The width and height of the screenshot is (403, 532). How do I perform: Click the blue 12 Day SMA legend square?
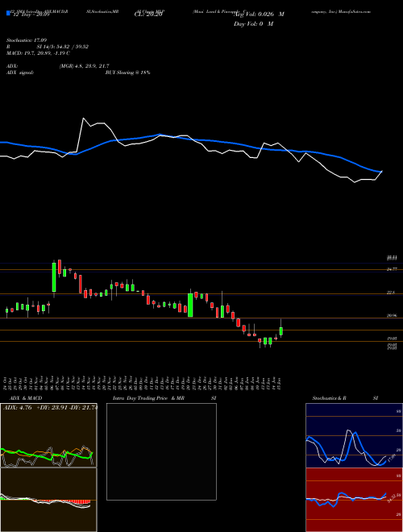[x=8, y=14]
